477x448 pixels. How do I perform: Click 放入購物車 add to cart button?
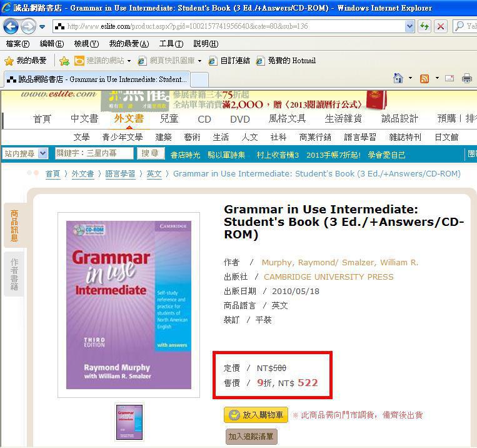click(x=256, y=415)
